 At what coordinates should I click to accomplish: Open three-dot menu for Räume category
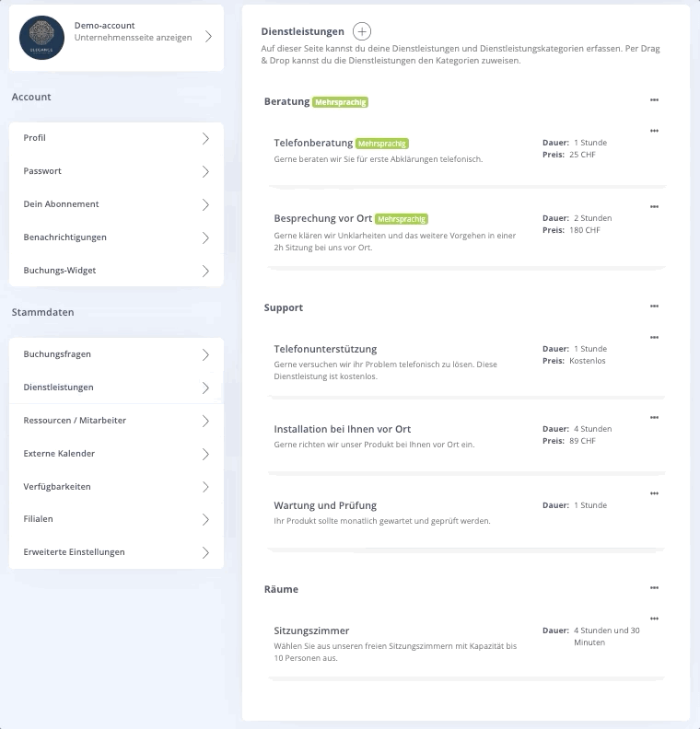[654, 588]
